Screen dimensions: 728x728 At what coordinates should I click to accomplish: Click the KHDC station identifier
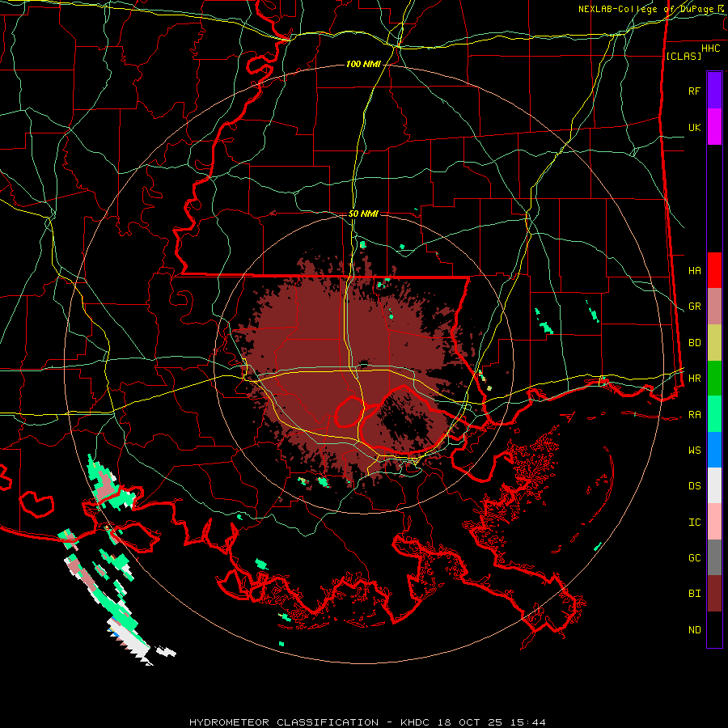coord(416,722)
